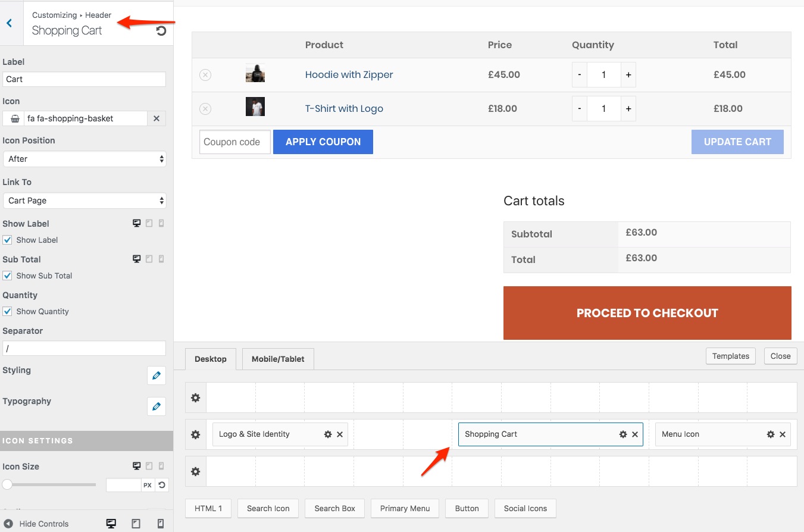The width and height of the screenshot is (804, 532).
Task: Select the HTML 1 available item
Action: coord(208,508)
